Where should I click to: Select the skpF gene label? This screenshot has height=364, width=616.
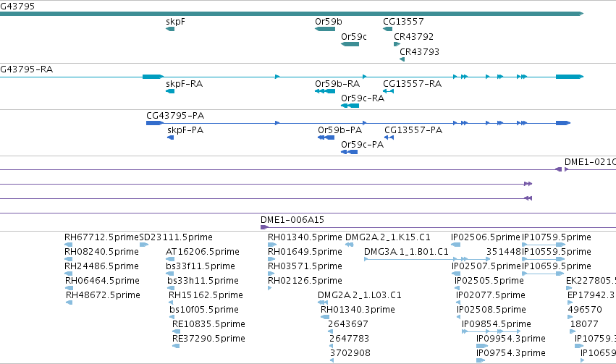(x=175, y=22)
